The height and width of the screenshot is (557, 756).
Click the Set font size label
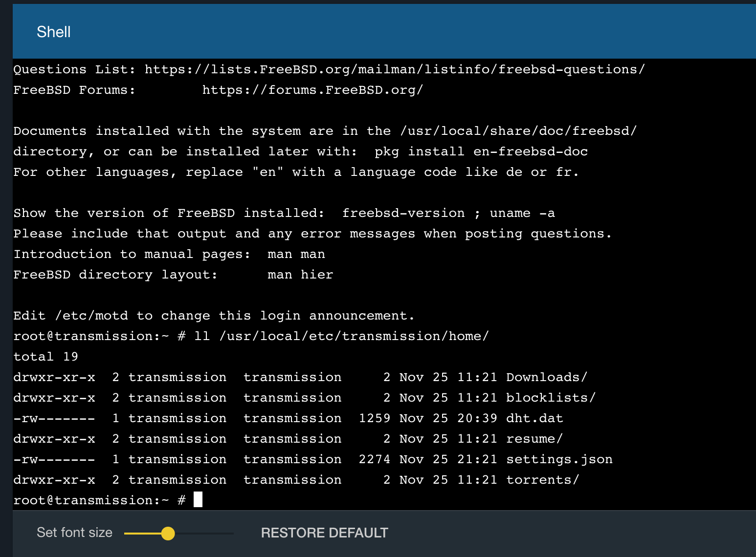[74, 533]
